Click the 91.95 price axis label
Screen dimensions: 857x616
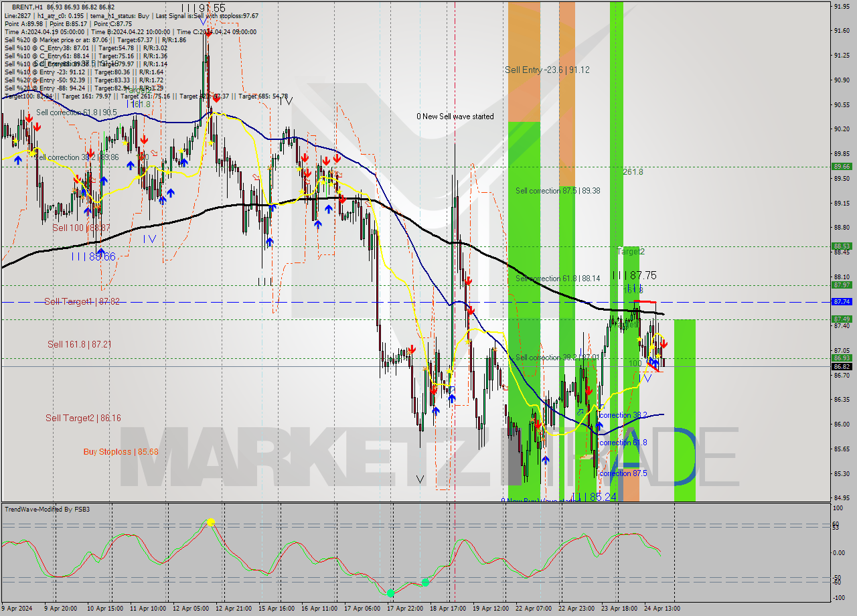(x=842, y=6)
